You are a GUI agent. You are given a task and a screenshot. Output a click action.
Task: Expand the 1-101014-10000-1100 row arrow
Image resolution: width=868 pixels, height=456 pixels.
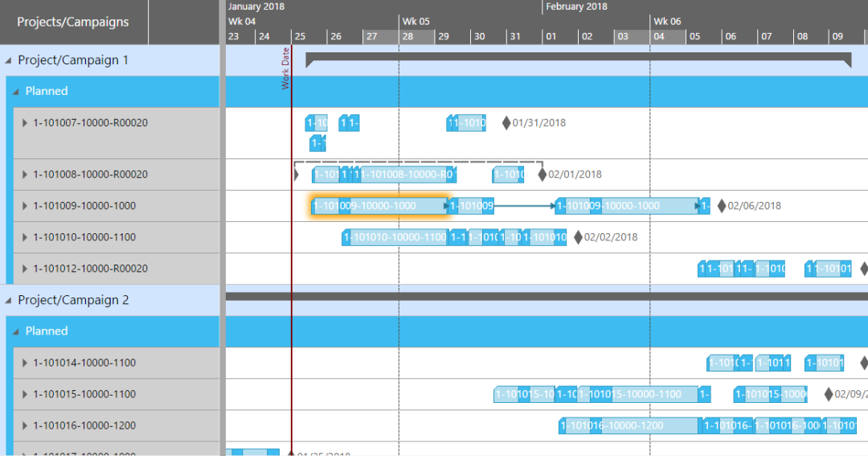[25, 363]
